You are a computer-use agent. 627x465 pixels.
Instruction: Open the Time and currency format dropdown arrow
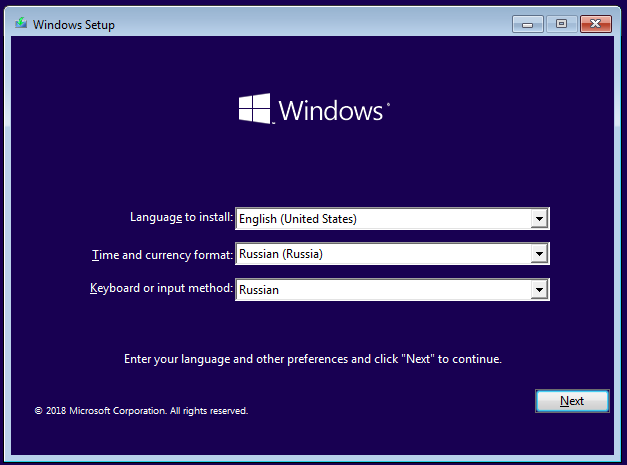click(539, 253)
